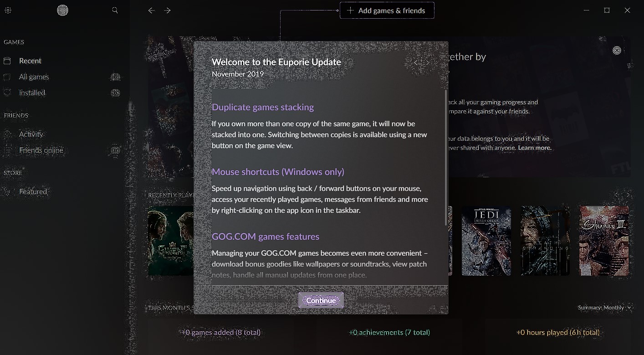Screen dimensions: 644x355
Task: Show next page in welcome dialog
Action: click(428, 62)
